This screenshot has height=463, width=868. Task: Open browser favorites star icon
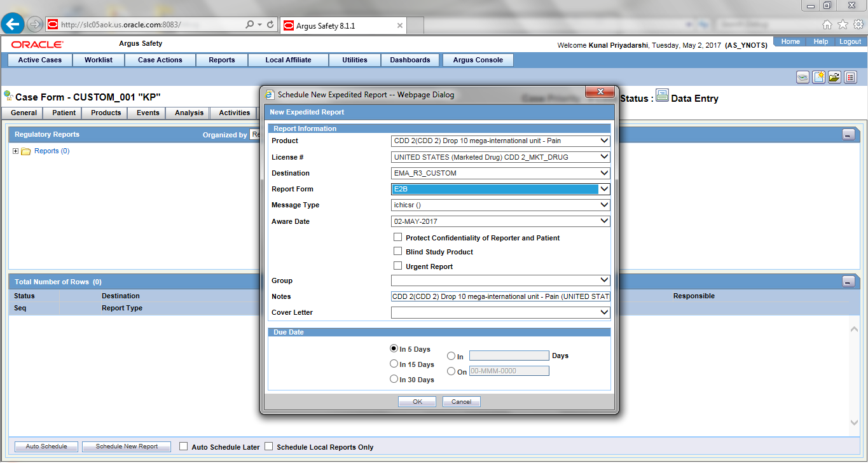(843, 24)
